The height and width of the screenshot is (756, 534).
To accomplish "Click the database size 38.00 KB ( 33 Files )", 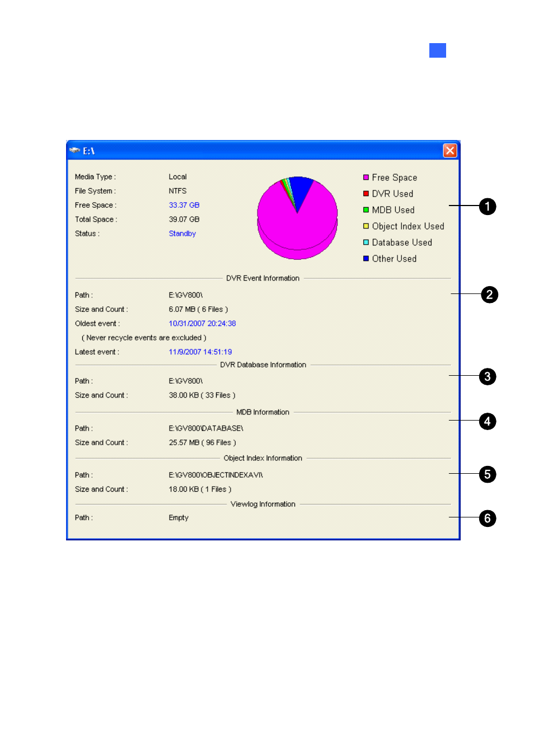I will pyautogui.click(x=202, y=395).
